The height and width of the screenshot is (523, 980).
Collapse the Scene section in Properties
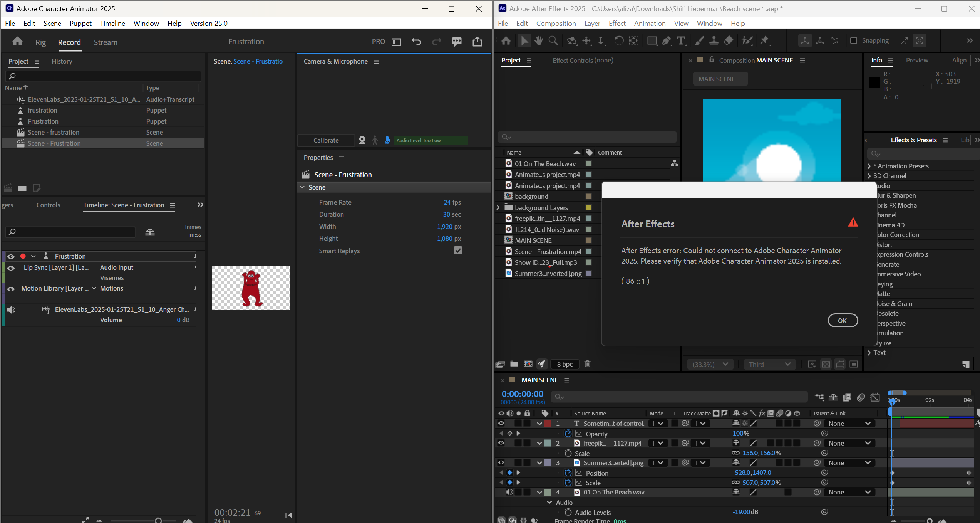[302, 187]
